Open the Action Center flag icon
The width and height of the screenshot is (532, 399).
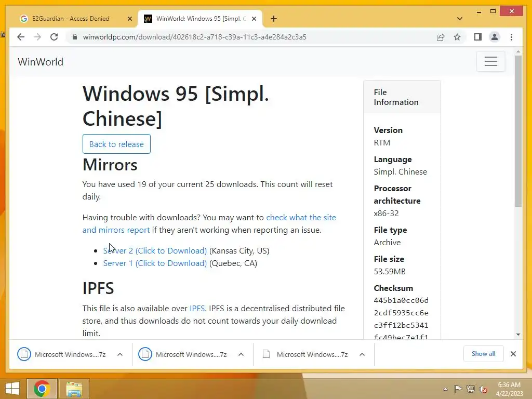pyautogui.click(x=458, y=389)
